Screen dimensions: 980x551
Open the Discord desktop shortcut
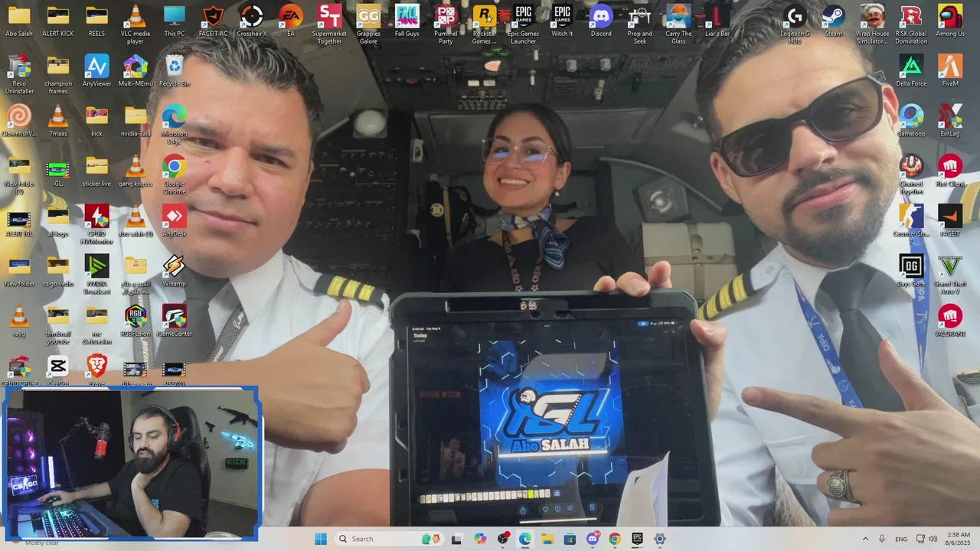pos(601,21)
